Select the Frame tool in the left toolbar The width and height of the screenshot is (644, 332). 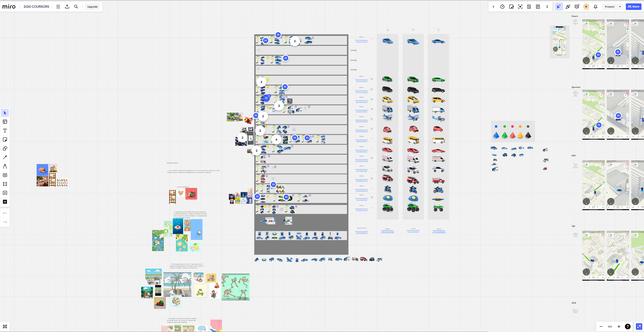5,184
